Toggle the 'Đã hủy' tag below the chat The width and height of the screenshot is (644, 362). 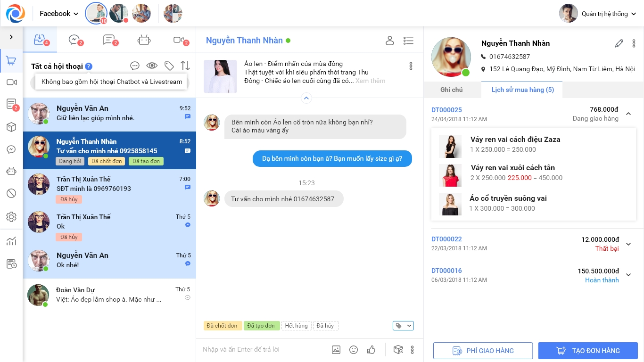click(x=326, y=326)
